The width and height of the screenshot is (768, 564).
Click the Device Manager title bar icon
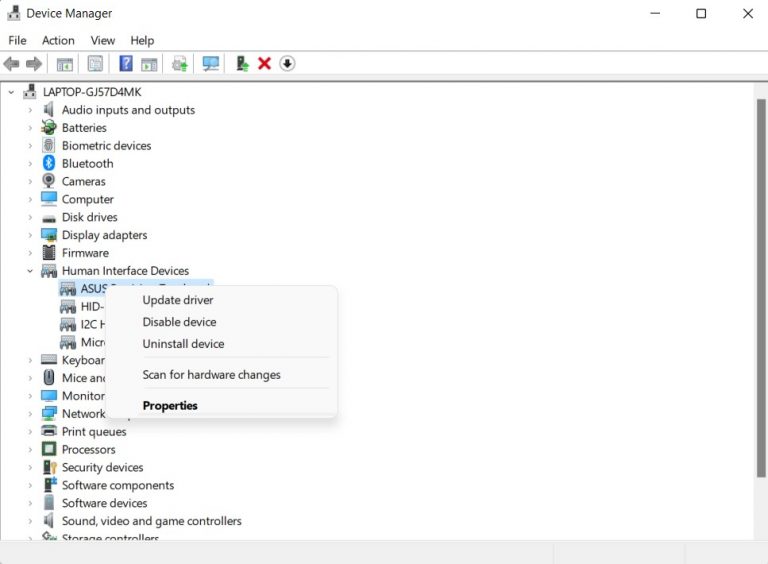click(x=14, y=13)
